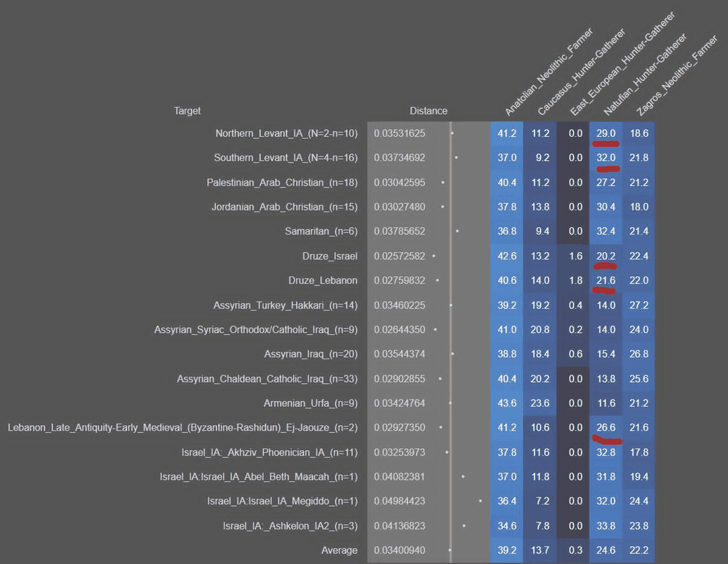Click Natufian value 26.6 in Ej-Jaouze row

[x=606, y=427]
